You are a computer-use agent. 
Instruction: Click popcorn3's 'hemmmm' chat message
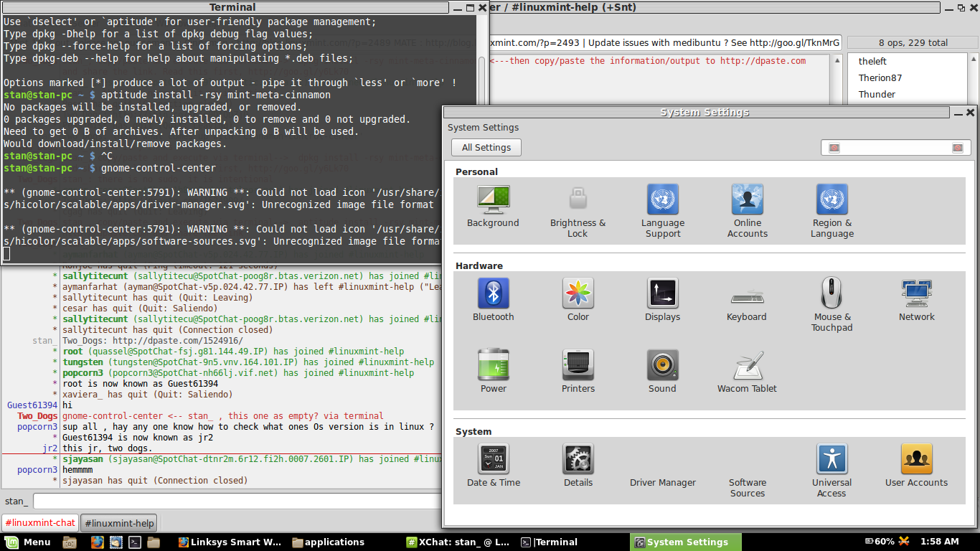[x=78, y=470]
